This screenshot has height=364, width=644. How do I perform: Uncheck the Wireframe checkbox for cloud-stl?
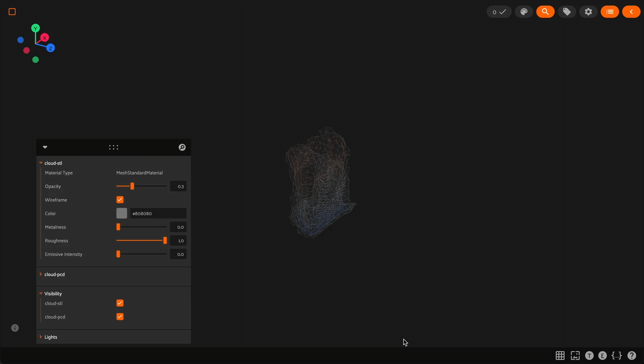pos(120,199)
